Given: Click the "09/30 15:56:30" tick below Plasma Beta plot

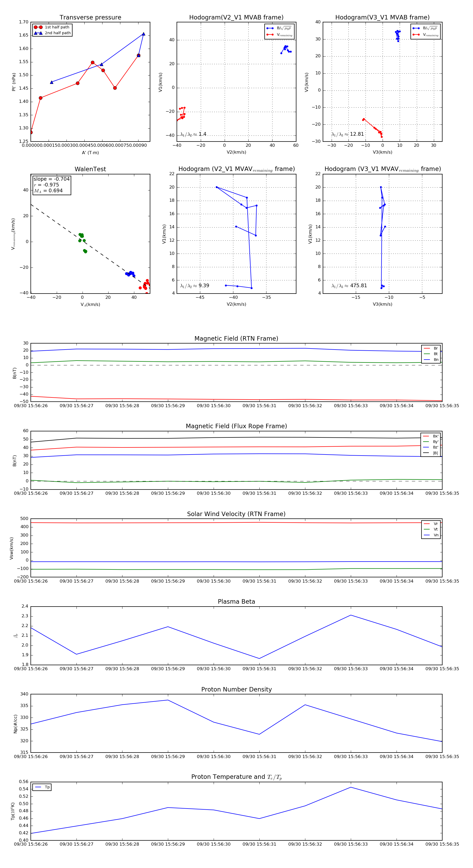Looking at the screenshot, I should coord(213,669).
